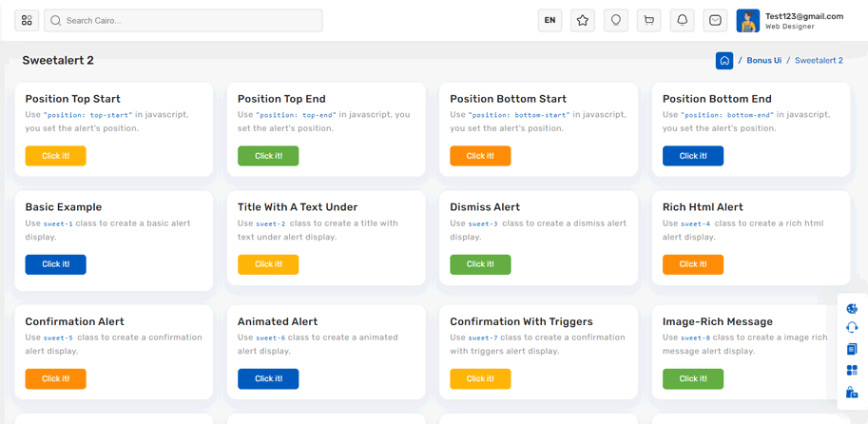Click the sweet-3 class code text

pos(483,223)
